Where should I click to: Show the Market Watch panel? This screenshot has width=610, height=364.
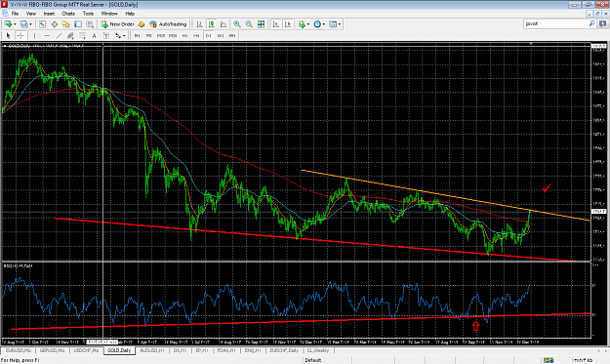point(42,24)
